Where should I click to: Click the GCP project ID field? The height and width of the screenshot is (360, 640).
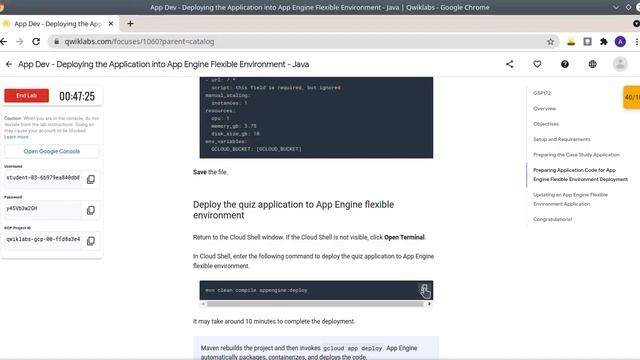click(x=43, y=239)
